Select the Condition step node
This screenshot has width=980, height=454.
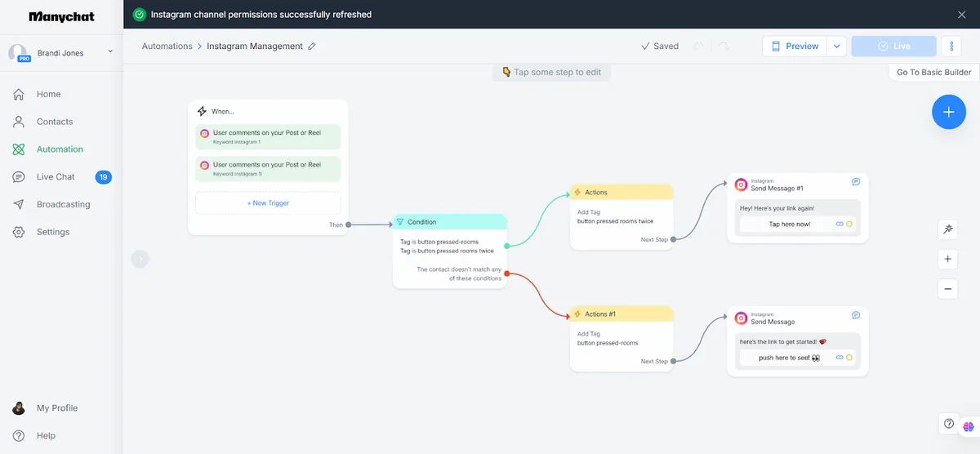tap(450, 251)
